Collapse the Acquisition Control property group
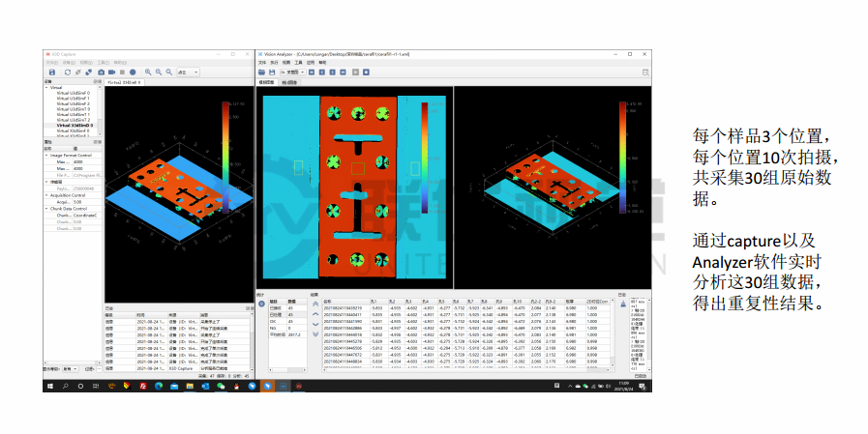The width and height of the screenshot is (868, 434). click(x=46, y=194)
